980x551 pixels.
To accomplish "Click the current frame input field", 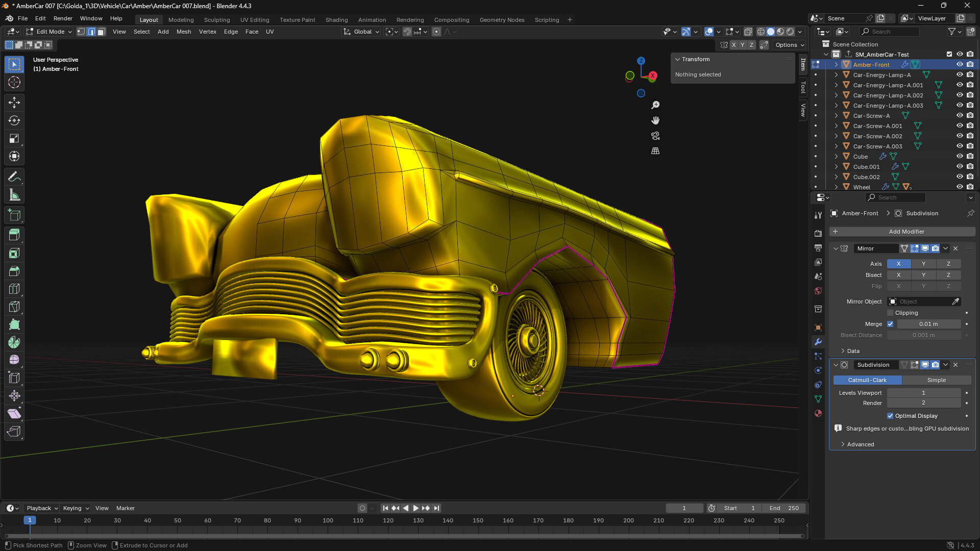I will (x=684, y=508).
